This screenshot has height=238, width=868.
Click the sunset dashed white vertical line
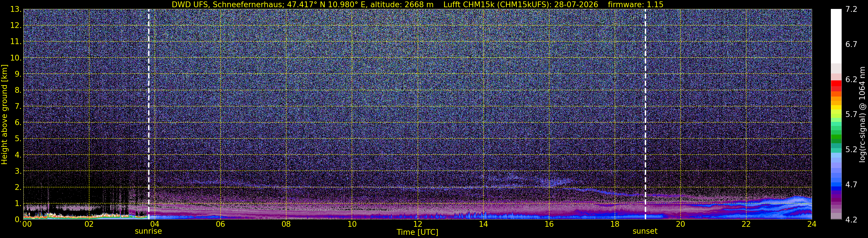pyautogui.click(x=645, y=114)
